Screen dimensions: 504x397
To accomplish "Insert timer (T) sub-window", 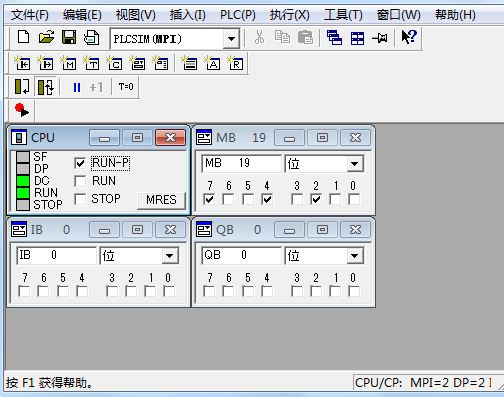I will pyautogui.click(x=91, y=63).
